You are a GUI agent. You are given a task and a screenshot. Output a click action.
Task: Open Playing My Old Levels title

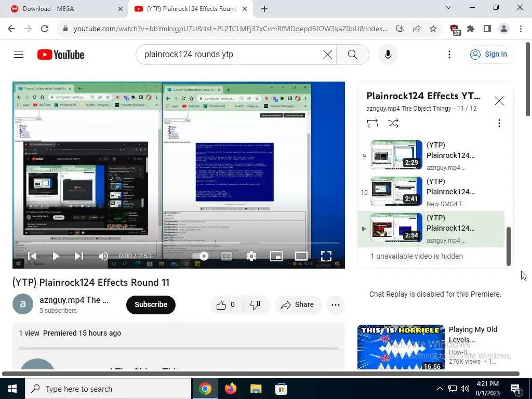pyautogui.click(x=473, y=335)
